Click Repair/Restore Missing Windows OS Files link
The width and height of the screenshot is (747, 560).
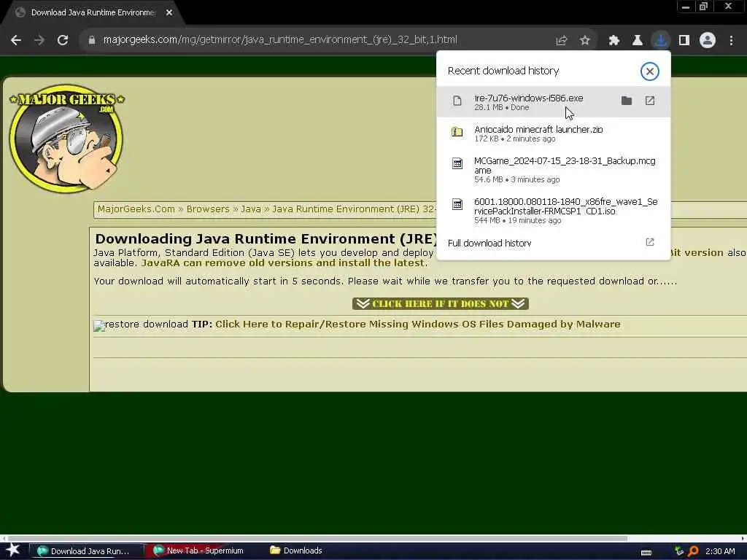click(x=418, y=324)
